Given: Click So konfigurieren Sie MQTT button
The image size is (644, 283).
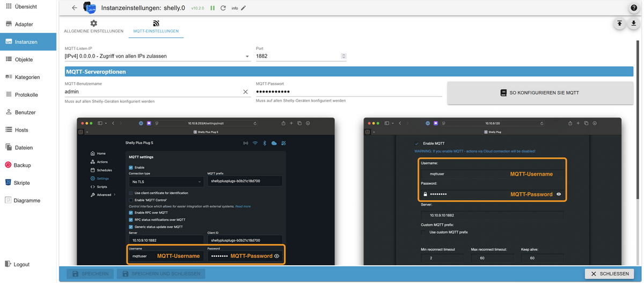Looking at the screenshot, I should (x=540, y=93).
